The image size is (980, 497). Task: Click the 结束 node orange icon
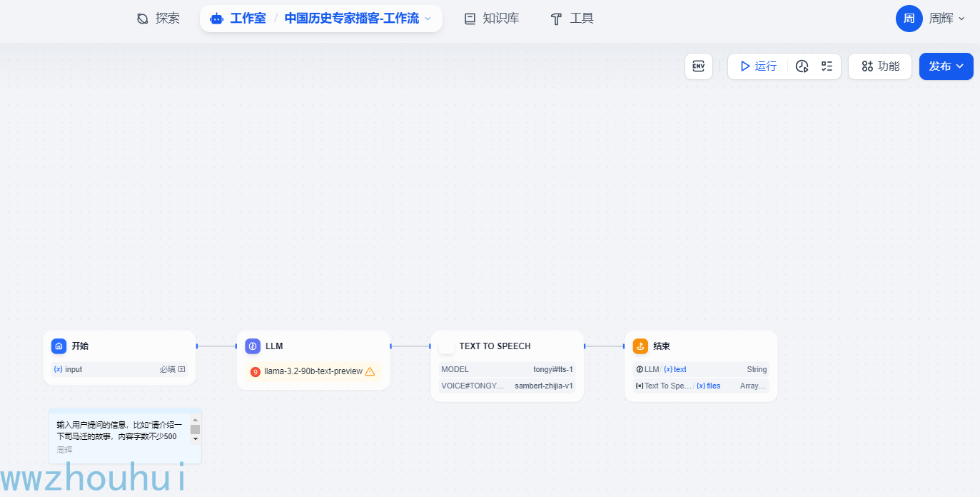pos(640,346)
